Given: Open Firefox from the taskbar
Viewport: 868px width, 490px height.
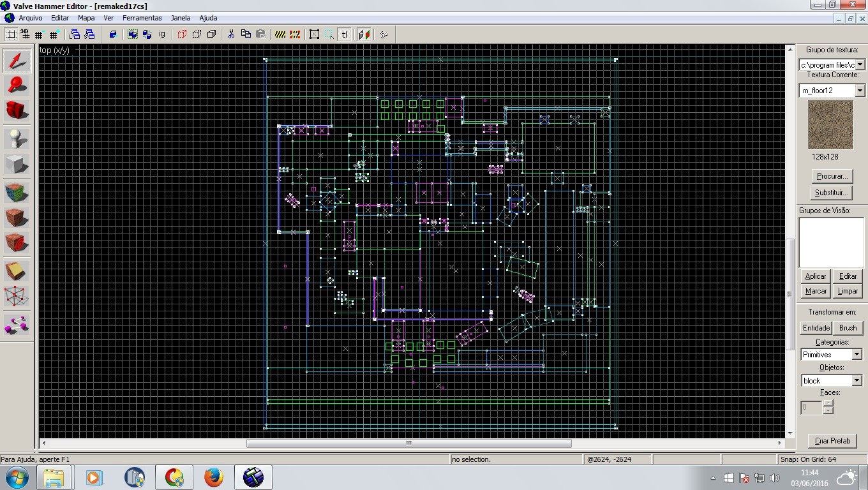Looking at the screenshot, I should (x=213, y=477).
